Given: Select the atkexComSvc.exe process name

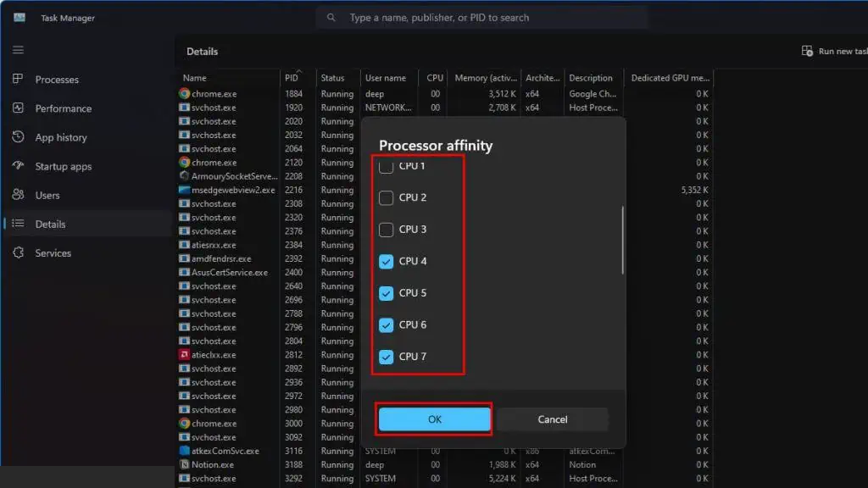Looking at the screenshot, I should coord(225,451).
